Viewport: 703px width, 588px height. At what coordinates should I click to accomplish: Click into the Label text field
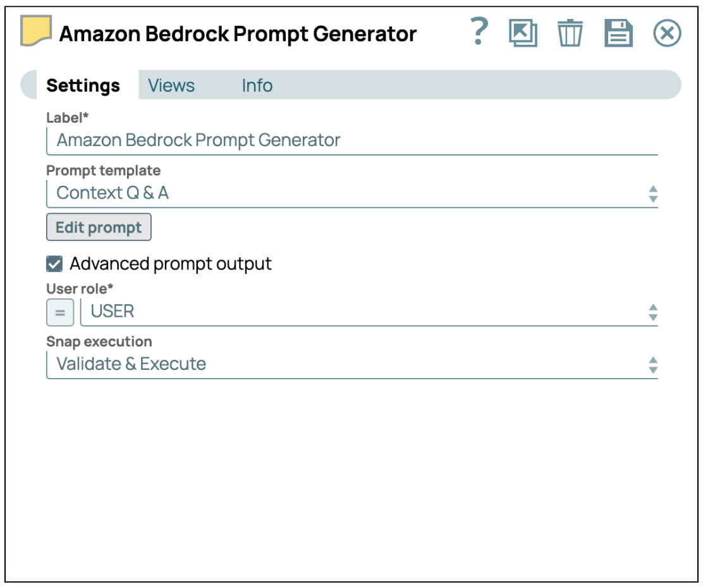351,140
